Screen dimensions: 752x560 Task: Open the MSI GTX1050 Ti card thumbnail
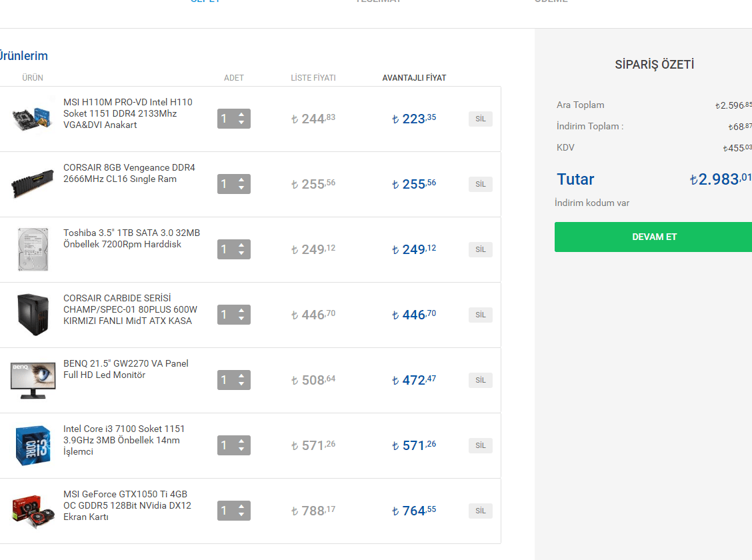click(x=33, y=511)
